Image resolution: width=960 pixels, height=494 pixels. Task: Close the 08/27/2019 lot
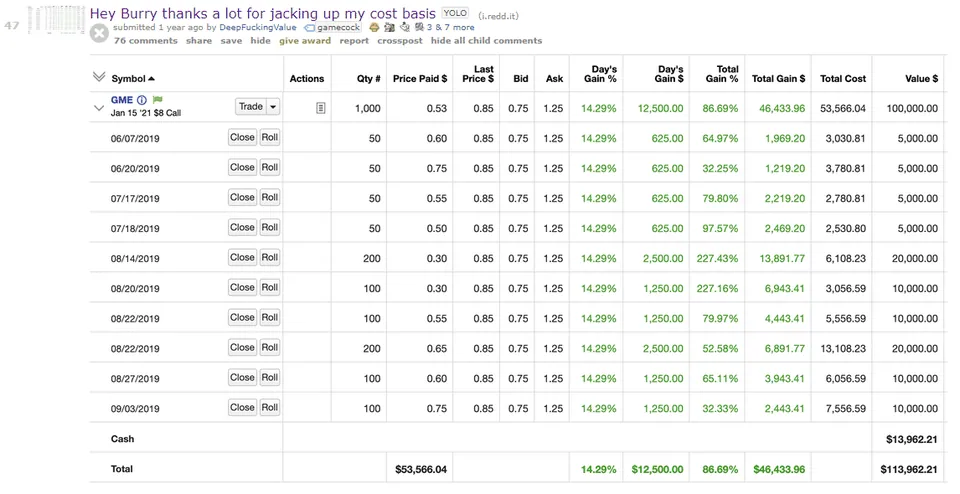pos(242,377)
